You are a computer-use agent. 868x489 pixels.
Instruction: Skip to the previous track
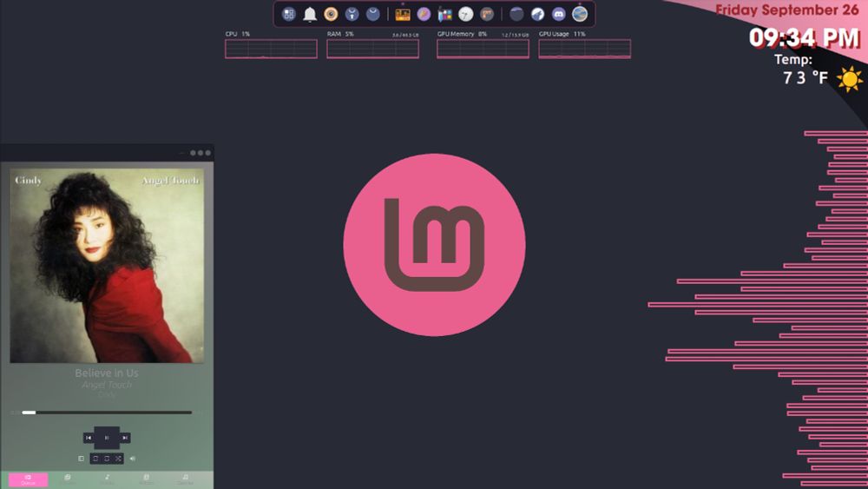pyautogui.click(x=89, y=438)
